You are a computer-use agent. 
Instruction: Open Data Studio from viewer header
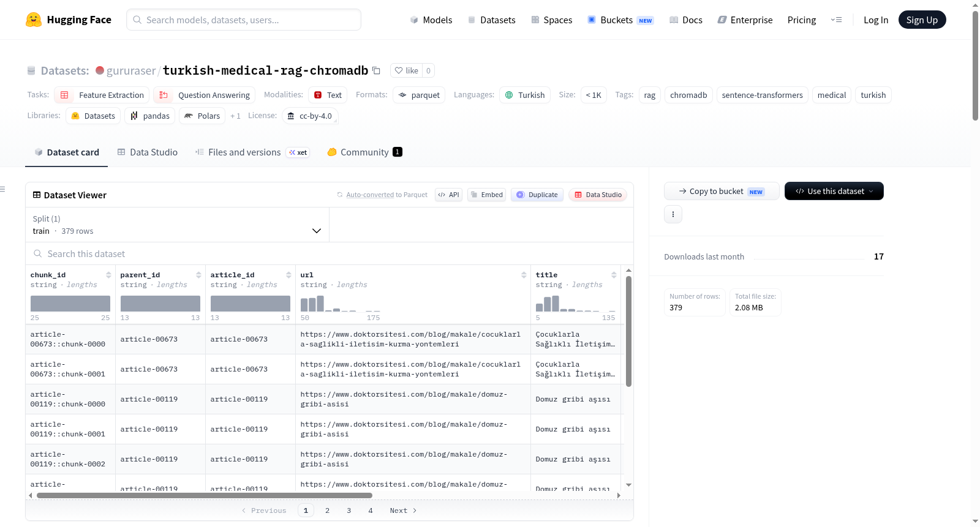tap(598, 195)
